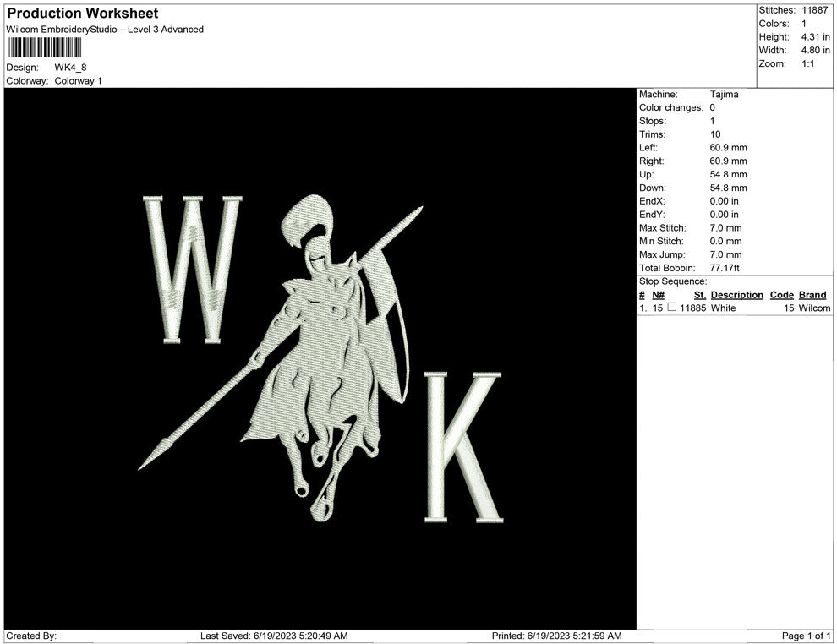Image resolution: width=837 pixels, height=644 pixels.
Task: Click the Total Bobbin value 77.17ft
Action: [x=725, y=268]
